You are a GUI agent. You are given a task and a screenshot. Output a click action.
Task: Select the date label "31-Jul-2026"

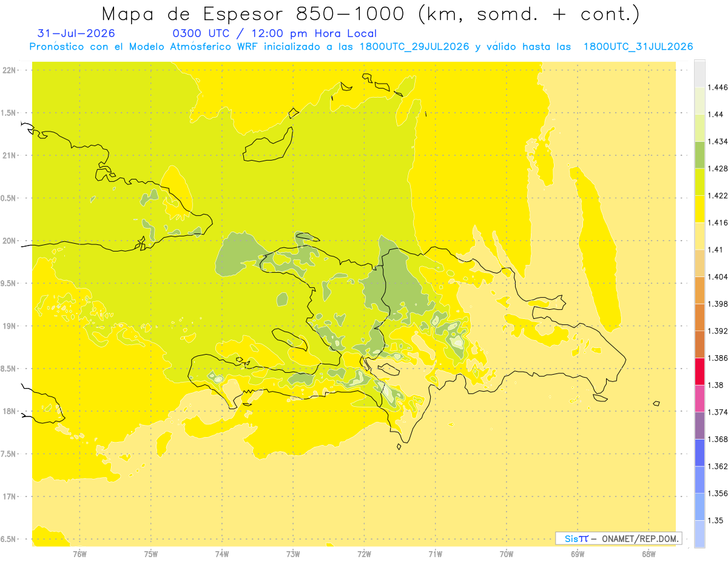tap(76, 34)
